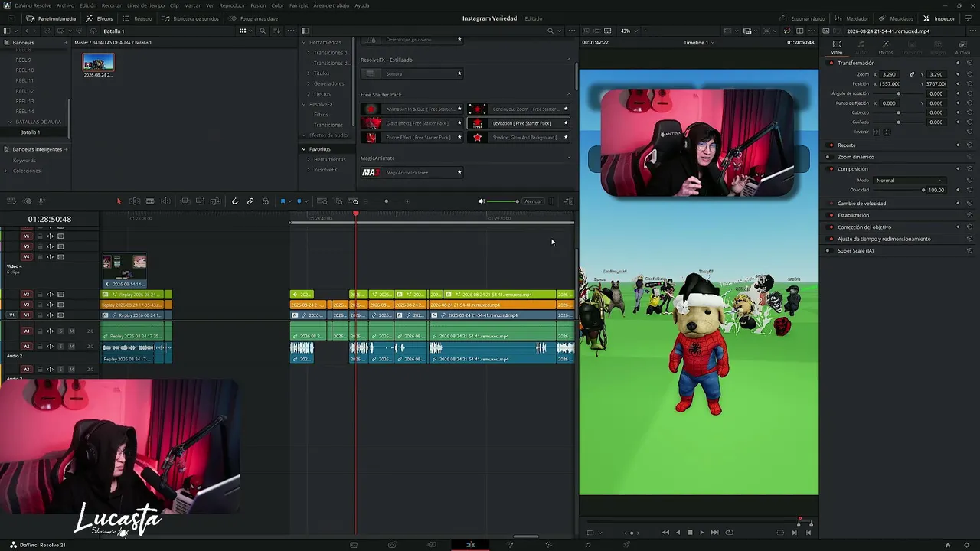The height and width of the screenshot is (551, 980).
Task: Play the timeline in the viewer
Action: pos(701,533)
